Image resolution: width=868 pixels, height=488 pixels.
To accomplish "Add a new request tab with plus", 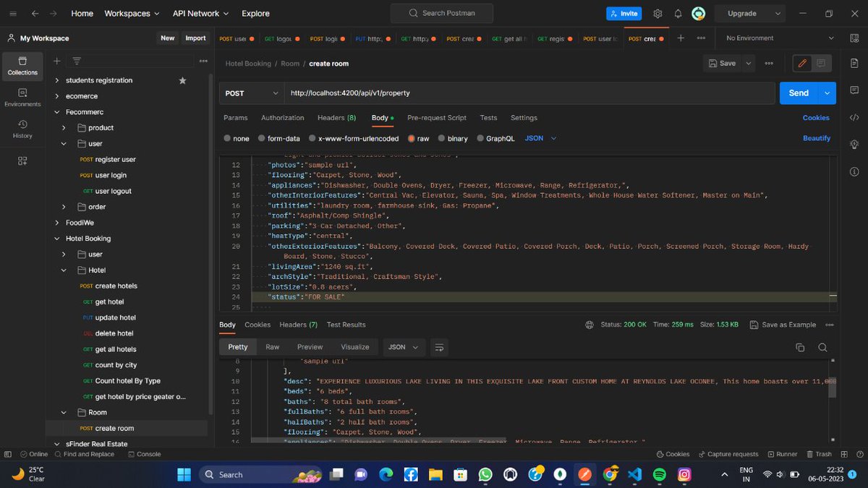I will tap(681, 38).
